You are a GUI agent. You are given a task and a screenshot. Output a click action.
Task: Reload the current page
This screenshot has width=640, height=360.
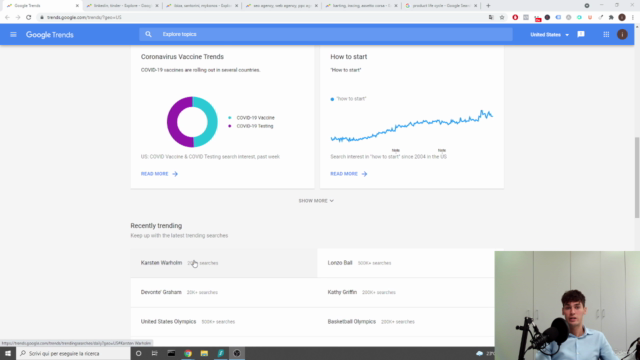tap(29, 18)
